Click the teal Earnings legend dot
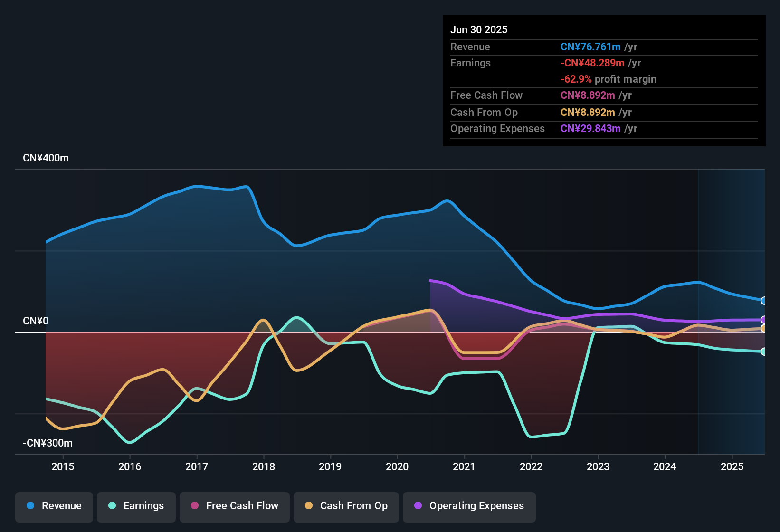Screen dimensions: 780x532 coord(113,506)
